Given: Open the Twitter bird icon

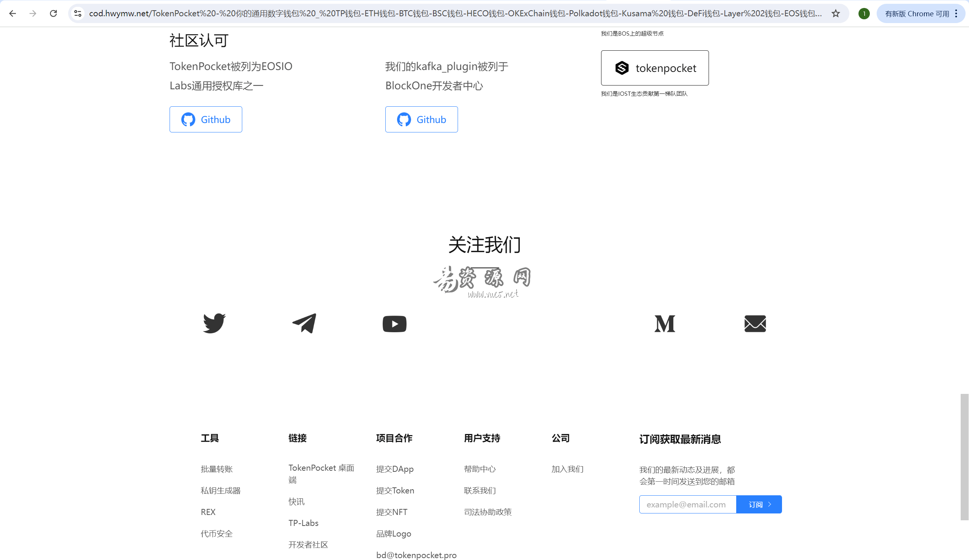Looking at the screenshot, I should [214, 323].
